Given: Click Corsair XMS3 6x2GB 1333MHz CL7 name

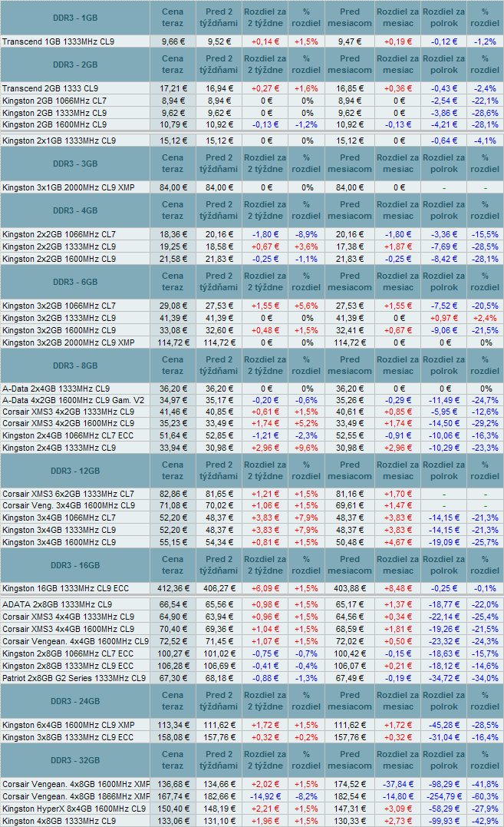Looking at the screenshot, I should pos(68,495).
